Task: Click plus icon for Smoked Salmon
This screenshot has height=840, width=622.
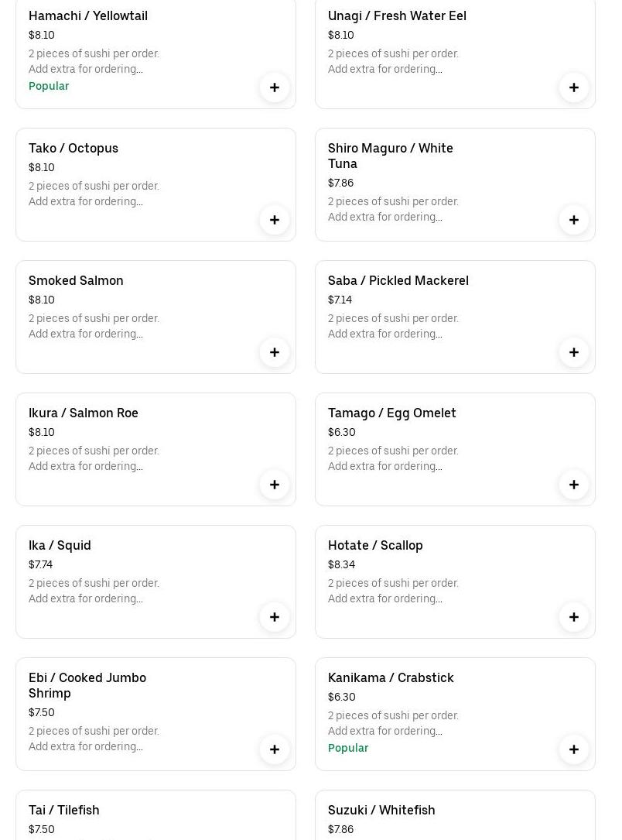Action: coord(274,352)
